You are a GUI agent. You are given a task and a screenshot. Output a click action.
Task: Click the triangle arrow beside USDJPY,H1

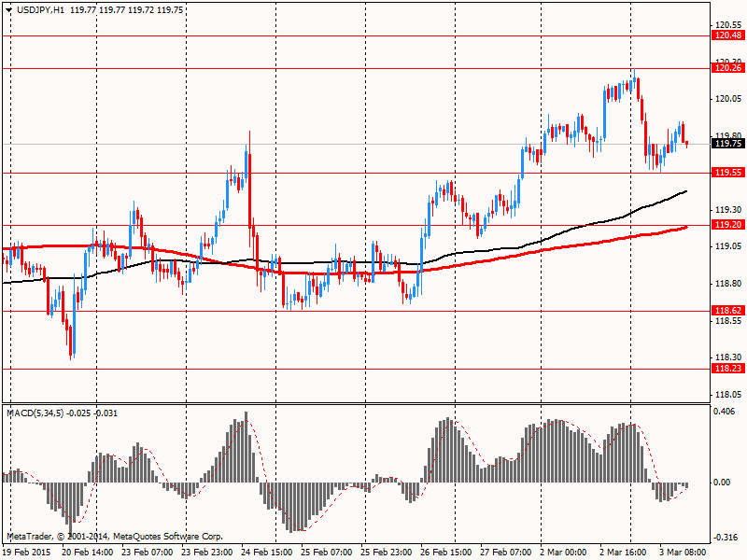tap(8, 8)
